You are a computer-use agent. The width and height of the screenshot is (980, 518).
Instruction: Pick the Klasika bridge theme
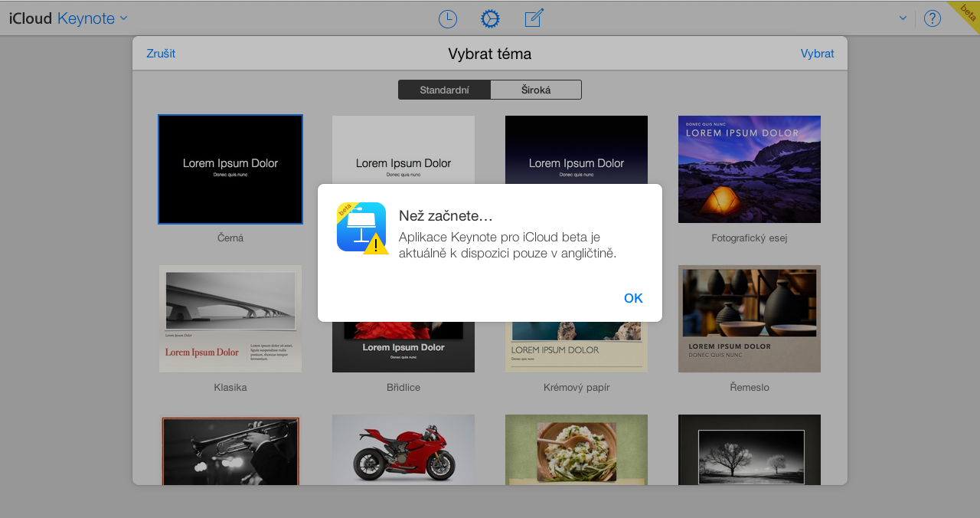tap(230, 319)
